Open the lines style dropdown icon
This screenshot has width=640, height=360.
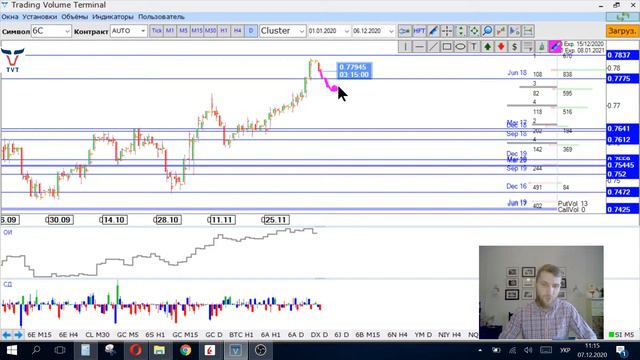(528, 47)
